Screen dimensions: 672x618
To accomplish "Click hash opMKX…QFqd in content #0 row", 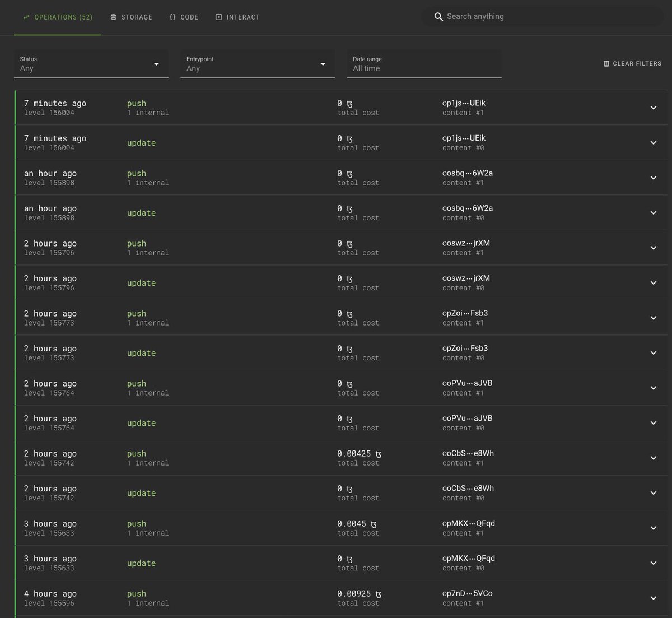I will tap(469, 558).
